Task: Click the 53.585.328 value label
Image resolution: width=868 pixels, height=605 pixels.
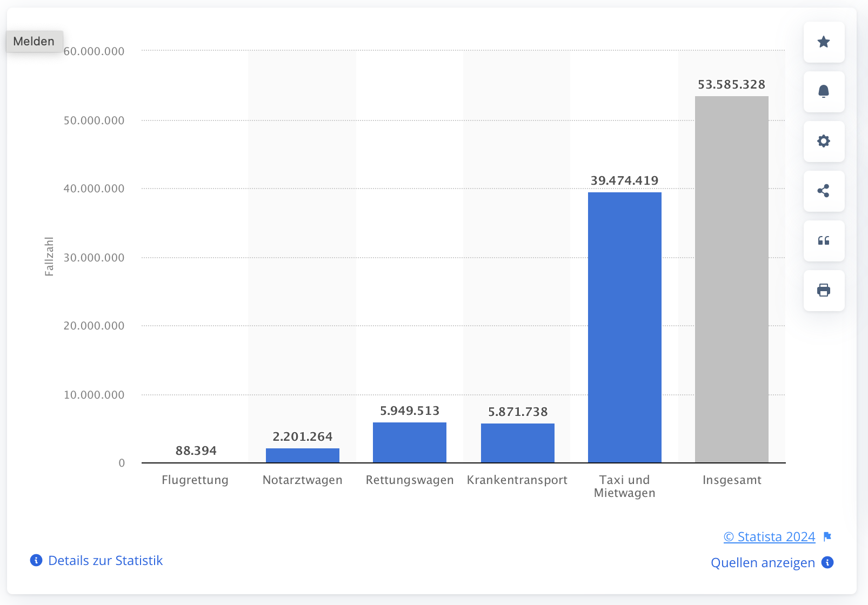Action: point(731,85)
